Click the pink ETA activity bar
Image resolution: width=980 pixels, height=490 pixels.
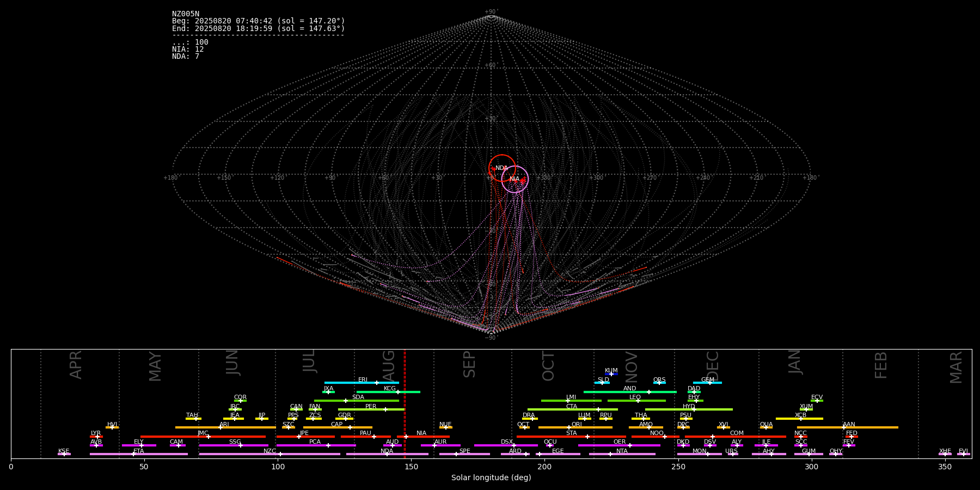(x=139, y=454)
